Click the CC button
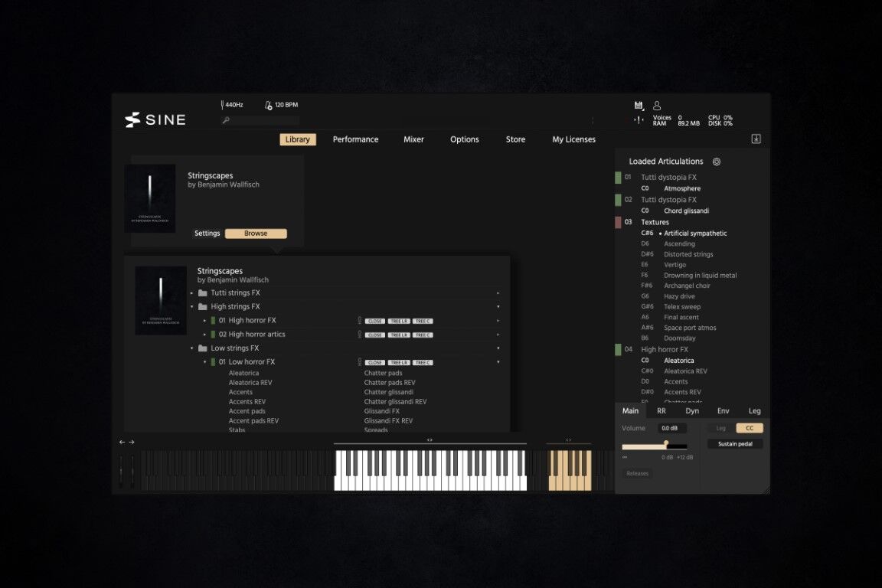Image resolution: width=882 pixels, height=588 pixels. tap(750, 428)
